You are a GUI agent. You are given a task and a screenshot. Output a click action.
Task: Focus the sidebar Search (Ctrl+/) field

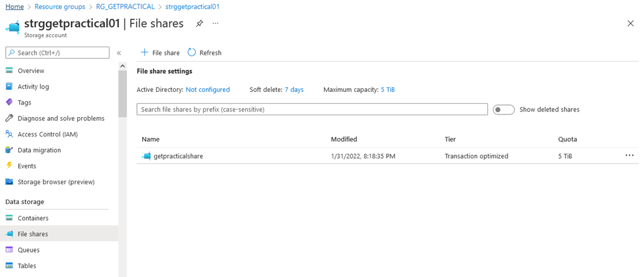pyautogui.click(x=57, y=53)
